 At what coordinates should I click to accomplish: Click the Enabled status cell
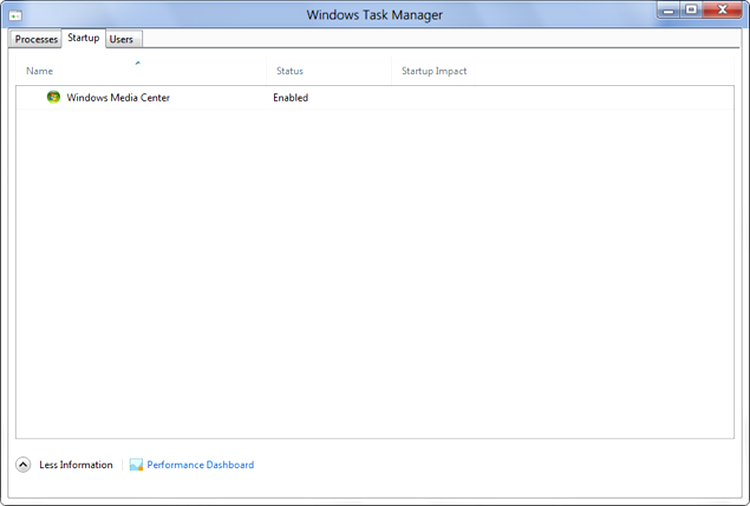(x=290, y=98)
